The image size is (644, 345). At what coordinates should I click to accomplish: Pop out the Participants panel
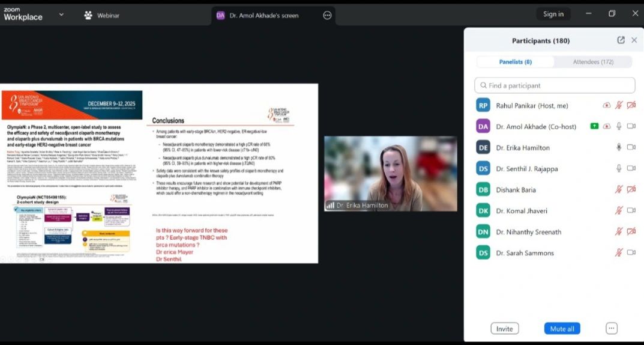(621, 40)
